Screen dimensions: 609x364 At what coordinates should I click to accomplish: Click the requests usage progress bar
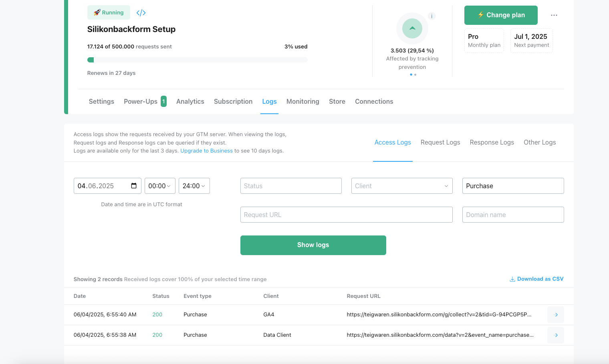pos(198,60)
